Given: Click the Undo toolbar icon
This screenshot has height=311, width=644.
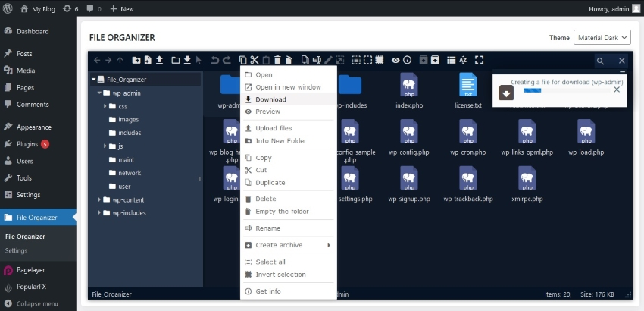Looking at the screenshot, I should click(x=215, y=60).
